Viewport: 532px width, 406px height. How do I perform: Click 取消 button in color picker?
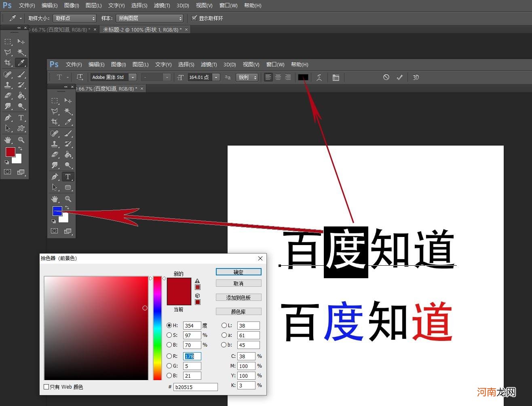(239, 283)
